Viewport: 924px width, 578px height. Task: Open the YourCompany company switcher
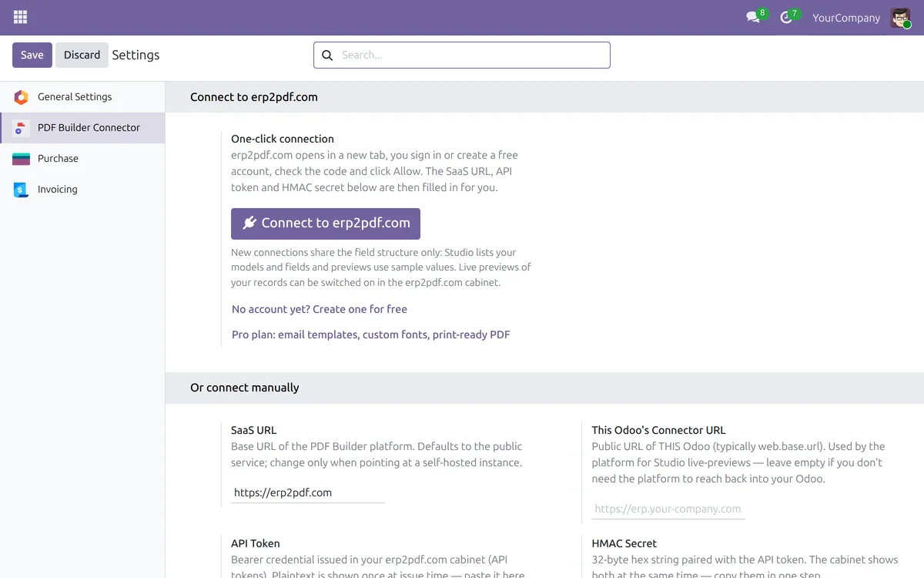[x=846, y=18]
